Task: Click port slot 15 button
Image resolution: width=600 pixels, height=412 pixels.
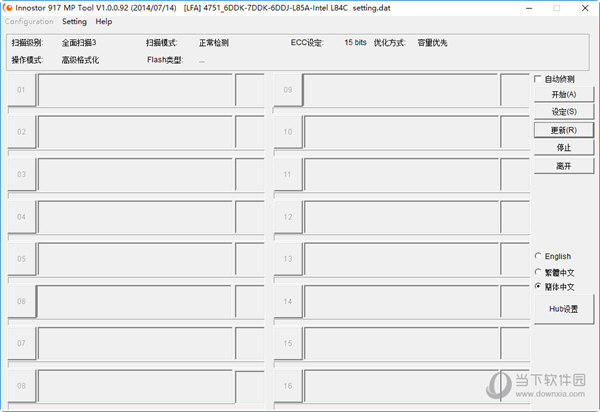Action: point(288,344)
